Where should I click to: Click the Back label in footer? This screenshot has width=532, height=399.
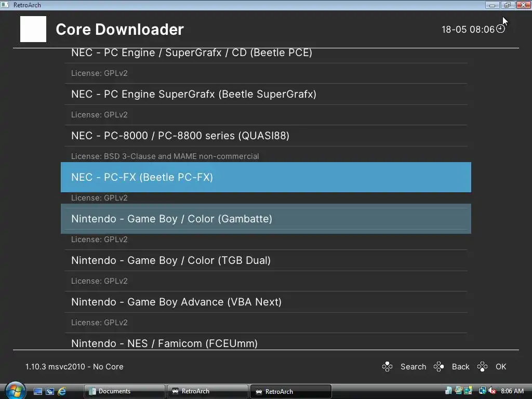(460, 367)
